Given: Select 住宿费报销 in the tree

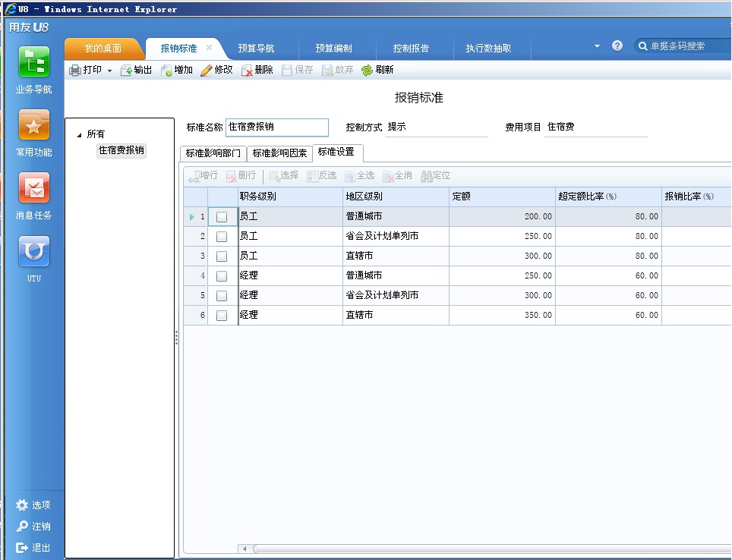Looking at the screenshot, I should point(121,150).
